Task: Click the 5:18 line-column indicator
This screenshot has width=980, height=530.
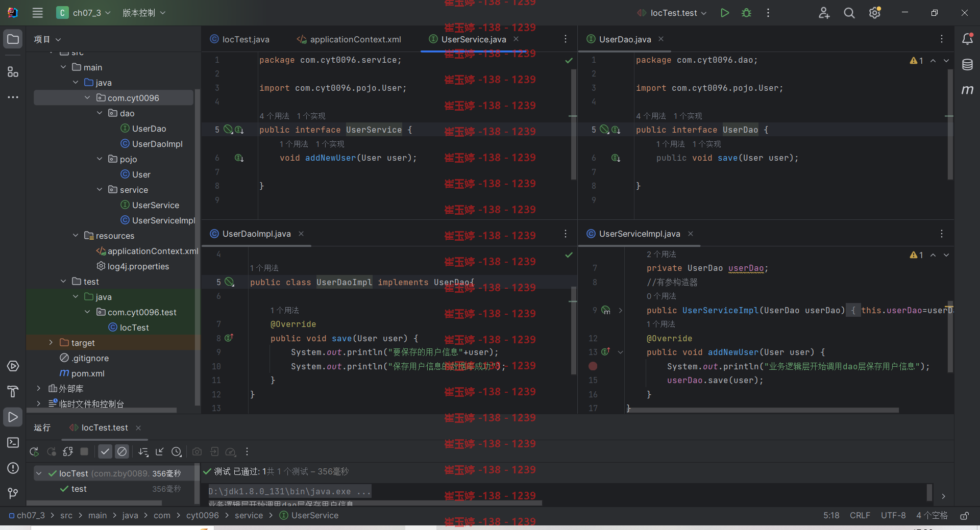Action: click(831, 516)
